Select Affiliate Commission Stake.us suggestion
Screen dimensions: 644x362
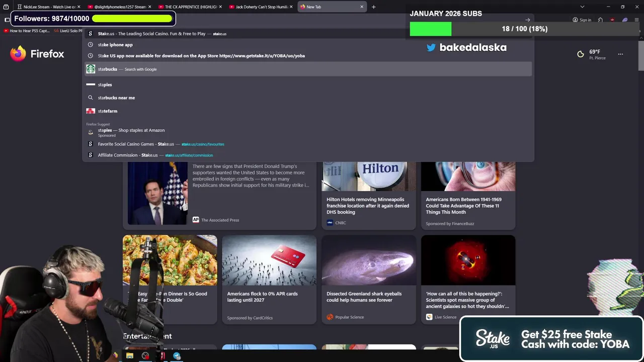pyautogui.click(x=308, y=155)
